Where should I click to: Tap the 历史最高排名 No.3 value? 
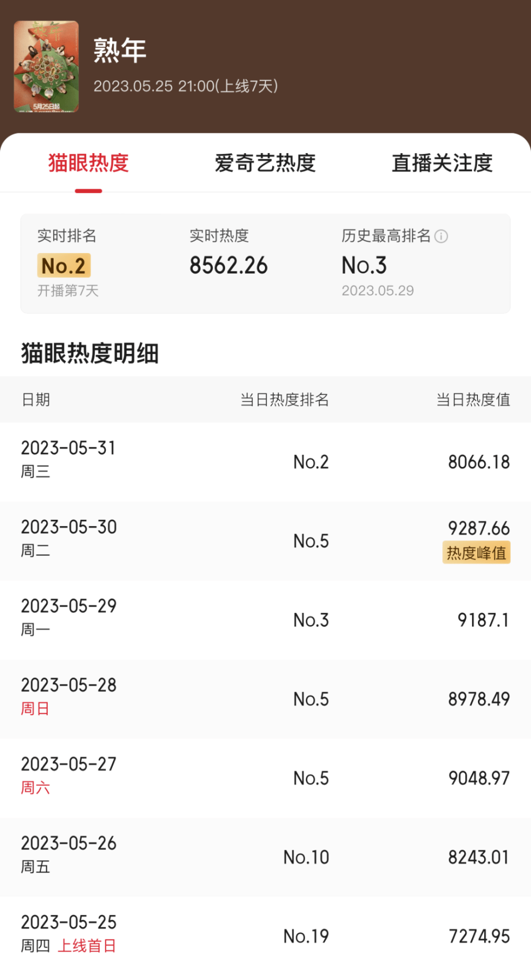click(364, 266)
